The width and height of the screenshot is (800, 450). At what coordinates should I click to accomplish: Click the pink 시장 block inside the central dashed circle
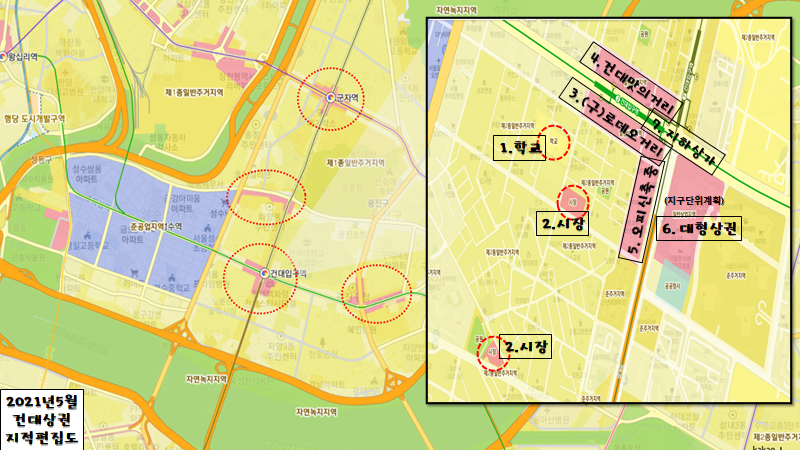[572, 202]
